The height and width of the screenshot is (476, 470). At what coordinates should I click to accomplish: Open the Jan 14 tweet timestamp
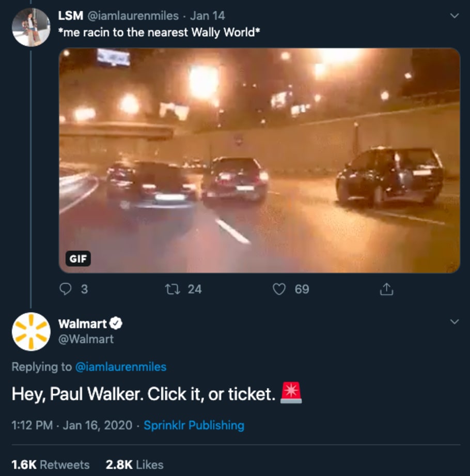point(208,16)
